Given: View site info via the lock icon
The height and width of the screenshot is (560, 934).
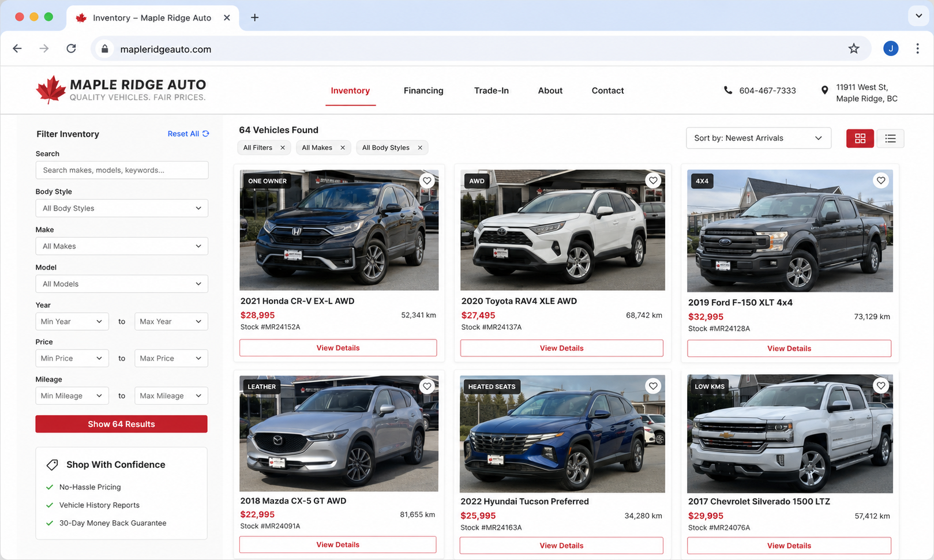Looking at the screenshot, I should tap(104, 49).
